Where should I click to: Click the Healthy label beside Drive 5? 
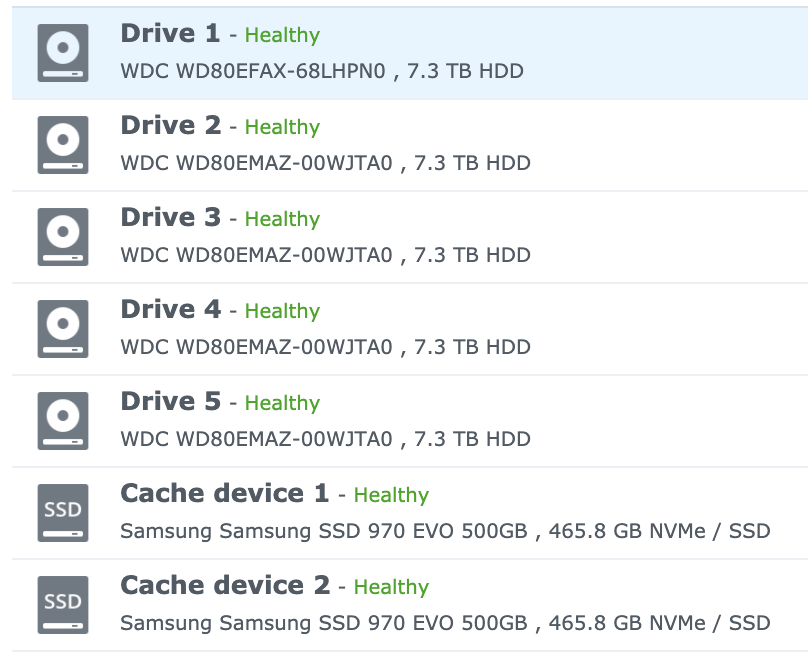pyautogui.click(x=282, y=402)
